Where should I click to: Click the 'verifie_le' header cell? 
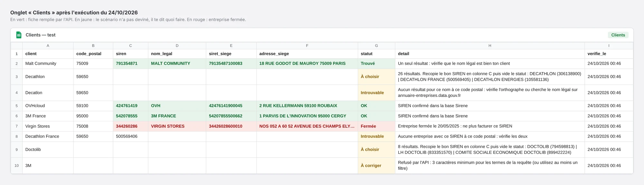[x=609, y=54]
